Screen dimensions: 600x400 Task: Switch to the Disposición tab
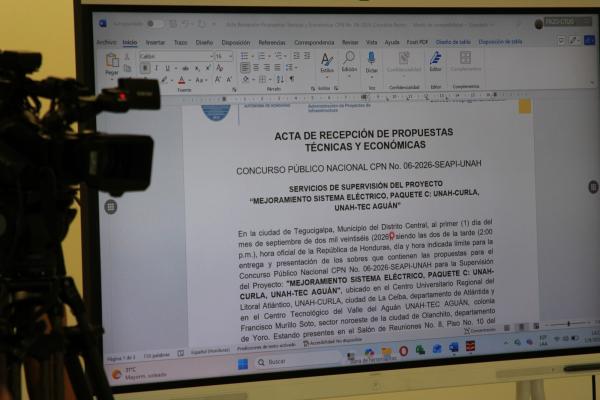236,42
